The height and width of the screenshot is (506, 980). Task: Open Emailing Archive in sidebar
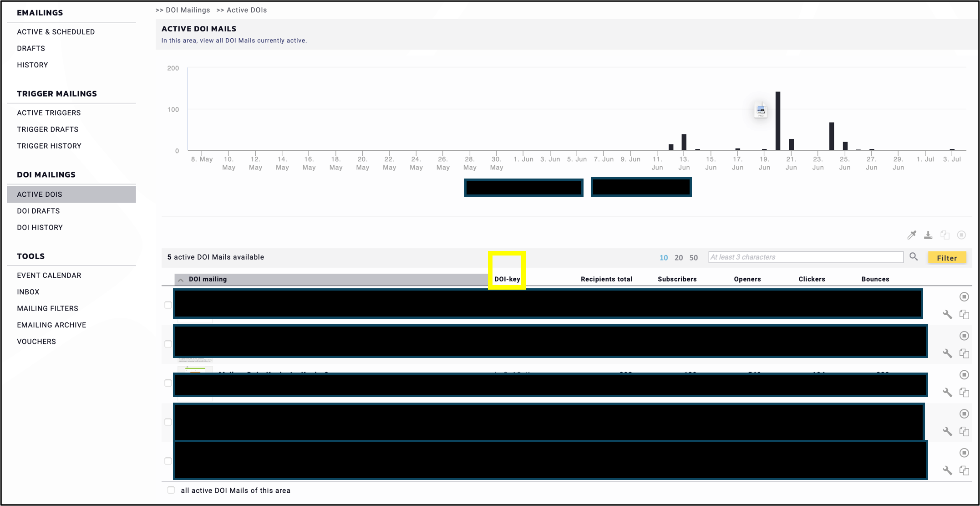coord(51,325)
